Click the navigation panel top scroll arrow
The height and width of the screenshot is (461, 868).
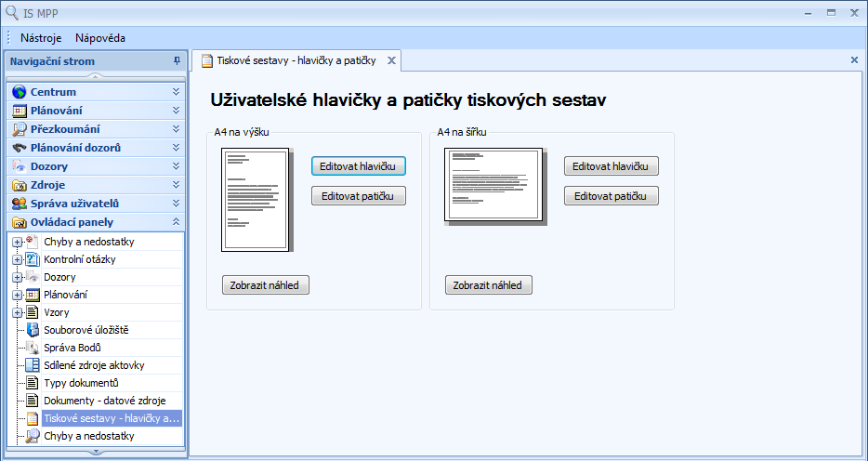95,76
